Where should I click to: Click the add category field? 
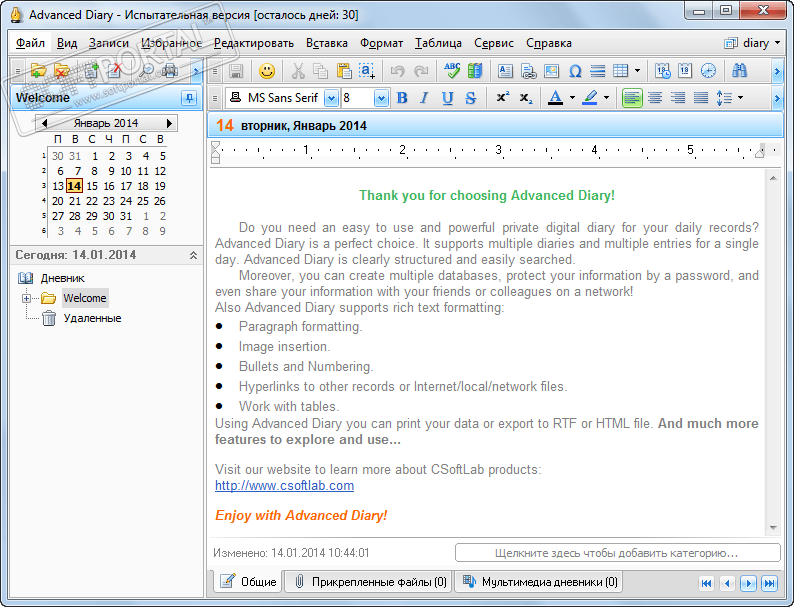617,553
